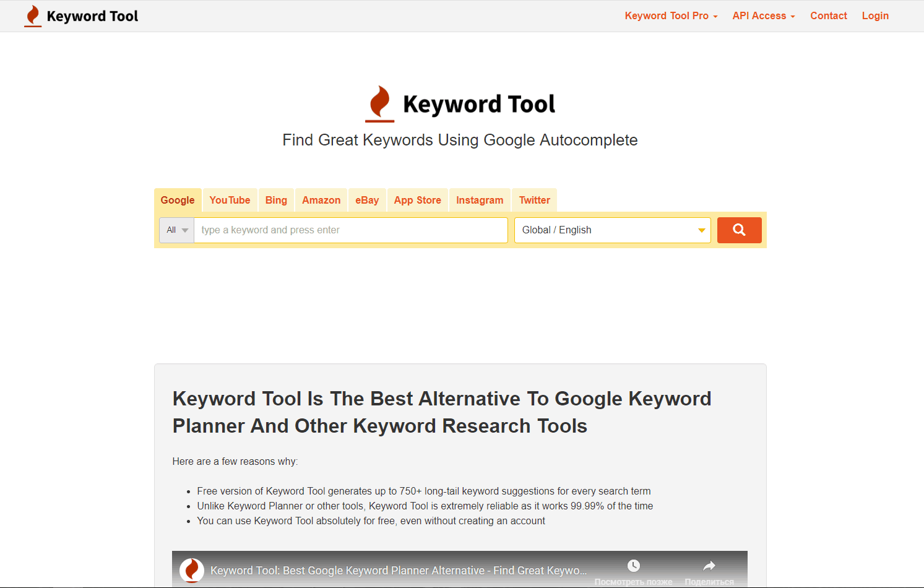Switch to the Bing tab
924x588 pixels.
(x=276, y=200)
